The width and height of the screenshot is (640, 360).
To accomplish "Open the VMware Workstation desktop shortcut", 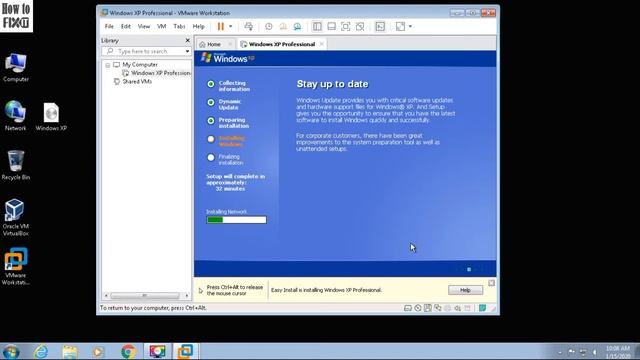I will click(x=16, y=267).
